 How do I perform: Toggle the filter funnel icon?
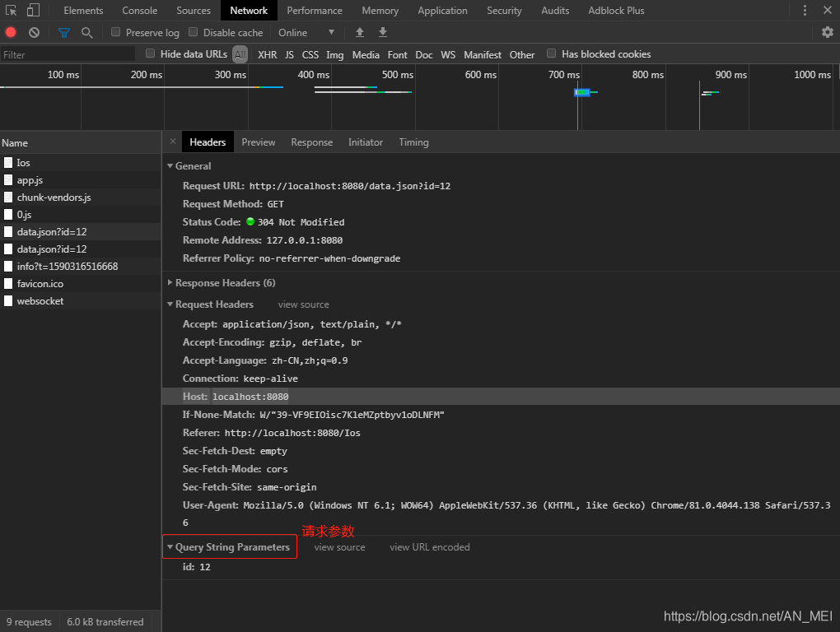pos(64,33)
